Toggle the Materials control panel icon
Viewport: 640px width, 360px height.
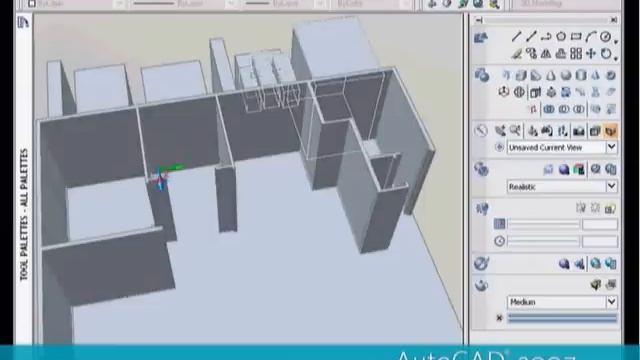coord(482,264)
